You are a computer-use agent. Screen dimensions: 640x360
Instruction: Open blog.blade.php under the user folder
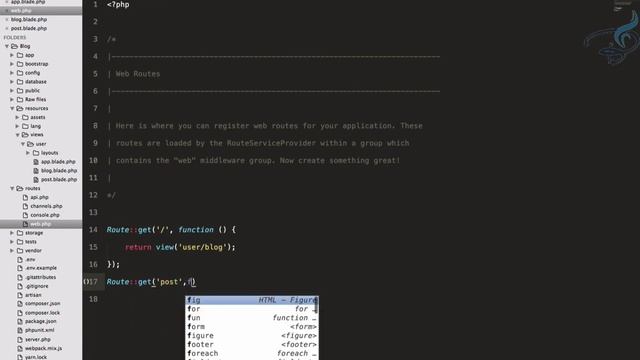coord(59,171)
